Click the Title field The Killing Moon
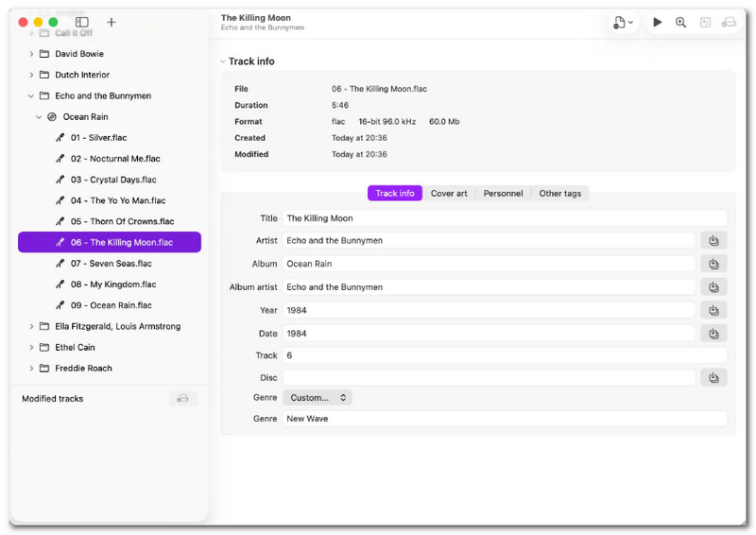The width and height of the screenshot is (756, 535). (505, 218)
